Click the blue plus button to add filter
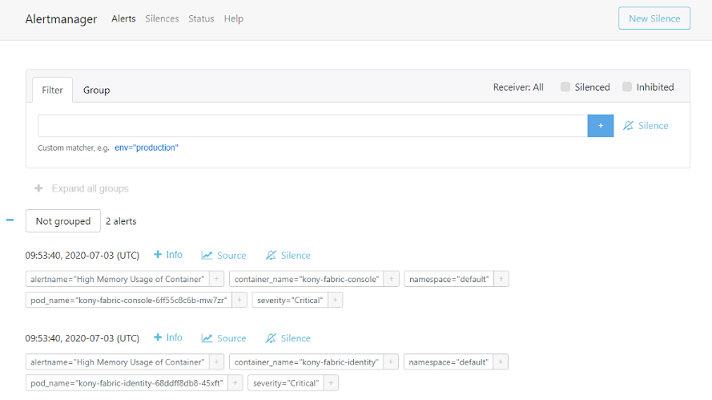 (x=600, y=126)
